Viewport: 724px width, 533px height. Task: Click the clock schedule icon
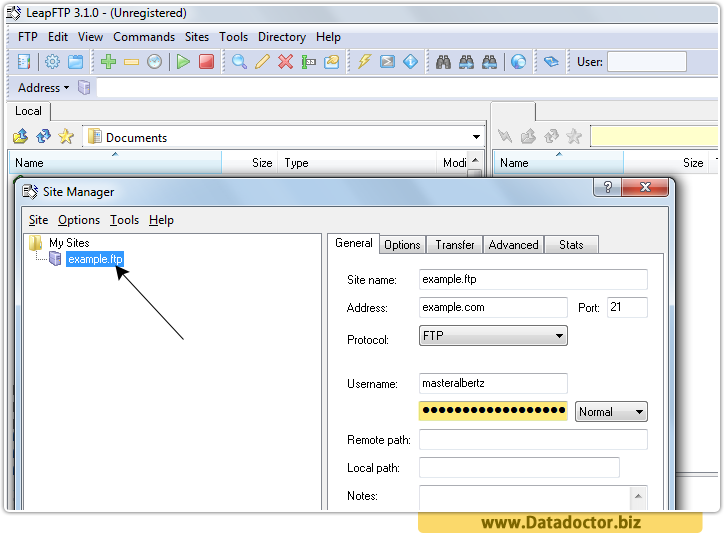[155, 61]
